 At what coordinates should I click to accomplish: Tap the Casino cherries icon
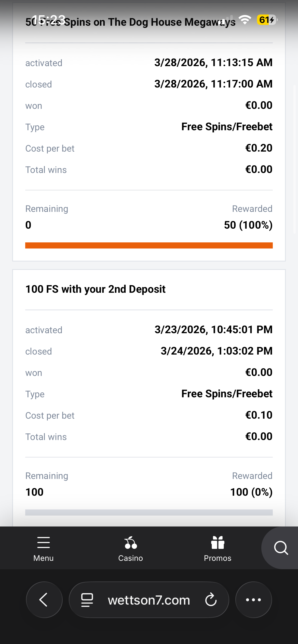(131, 543)
